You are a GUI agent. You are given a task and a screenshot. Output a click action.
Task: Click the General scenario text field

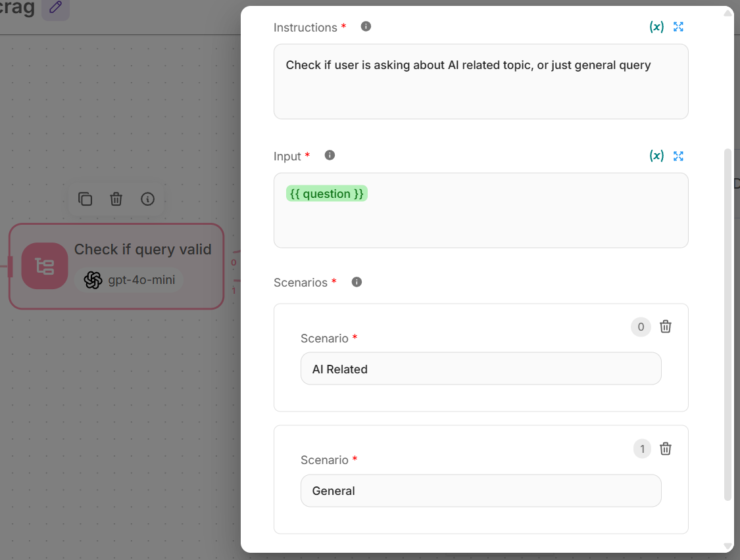[x=480, y=491]
